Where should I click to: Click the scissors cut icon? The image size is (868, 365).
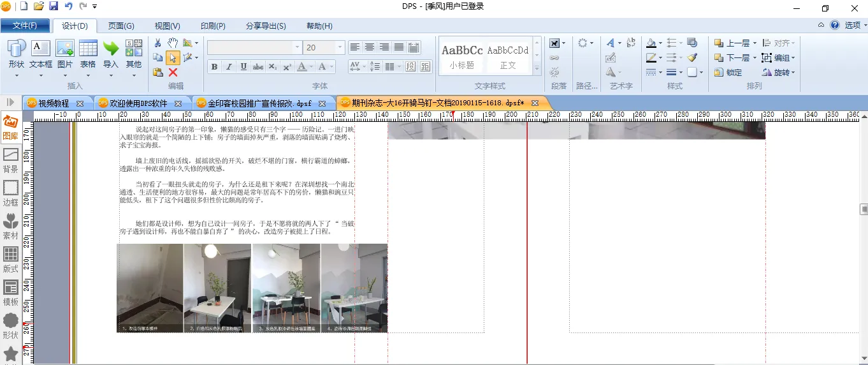(x=158, y=43)
